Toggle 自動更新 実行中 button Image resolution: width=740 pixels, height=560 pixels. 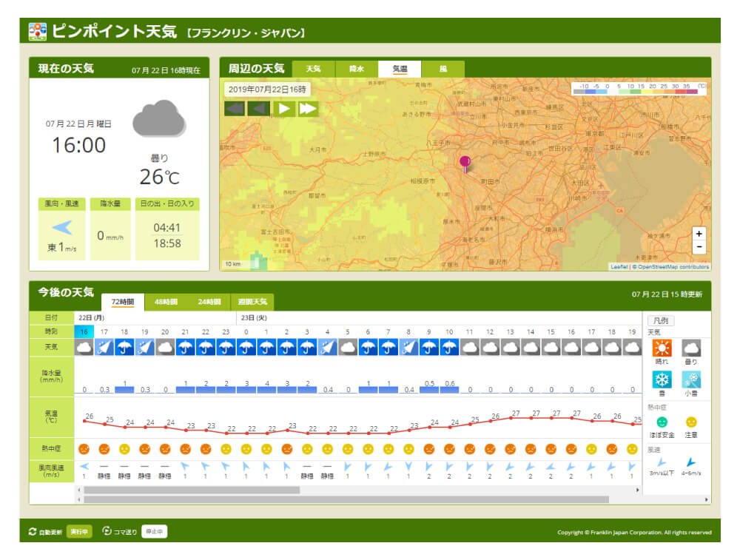click(79, 532)
